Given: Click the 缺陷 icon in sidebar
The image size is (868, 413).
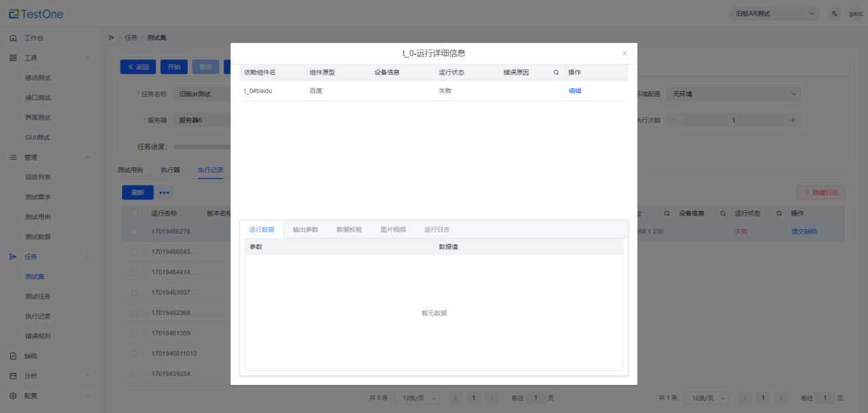Looking at the screenshot, I should coord(13,356).
